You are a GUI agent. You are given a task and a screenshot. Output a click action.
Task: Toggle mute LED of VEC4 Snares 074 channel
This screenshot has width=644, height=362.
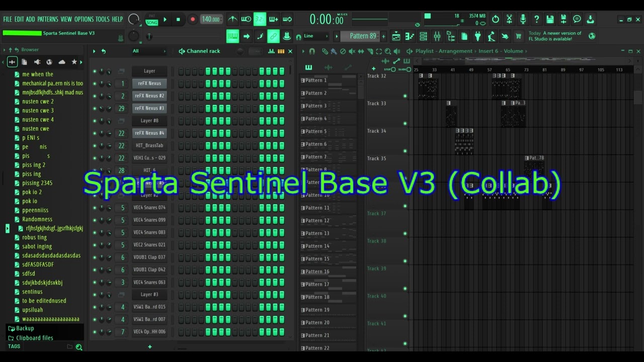tap(95, 208)
